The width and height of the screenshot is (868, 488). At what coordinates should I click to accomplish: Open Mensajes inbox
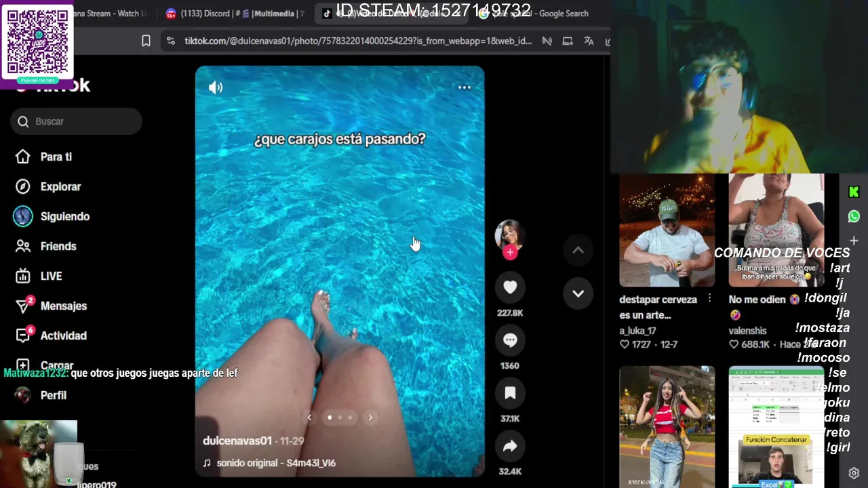pyautogui.click(x=51, y=306)
